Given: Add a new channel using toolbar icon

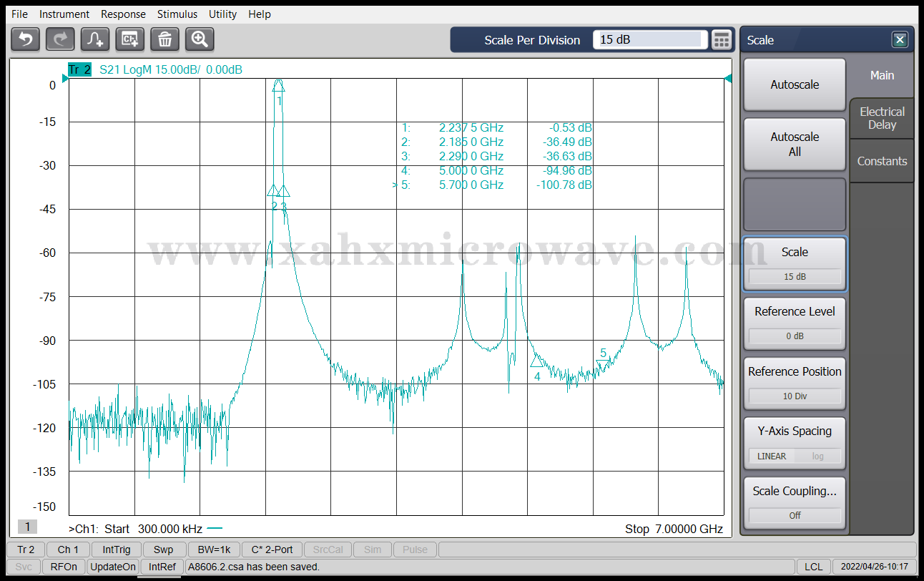Looking at the screenshot, I should (130, 39).
